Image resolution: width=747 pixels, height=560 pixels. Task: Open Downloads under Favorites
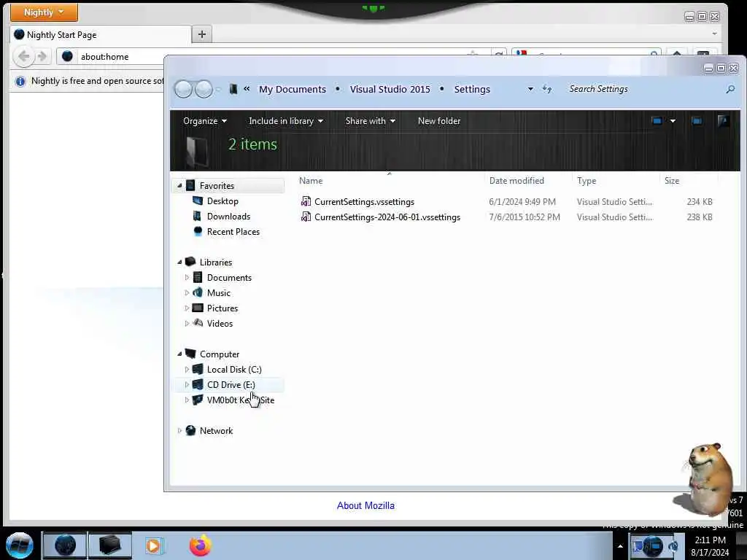click(228, 216)
